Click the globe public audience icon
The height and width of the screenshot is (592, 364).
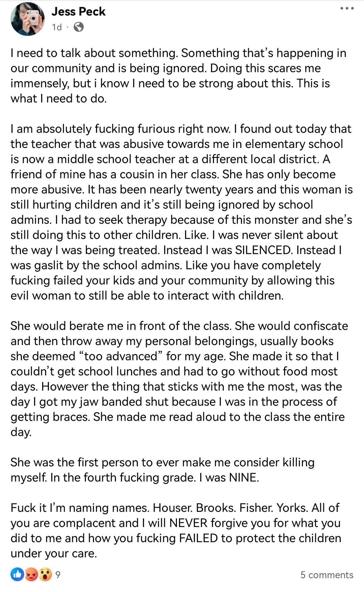pos(79,27)
